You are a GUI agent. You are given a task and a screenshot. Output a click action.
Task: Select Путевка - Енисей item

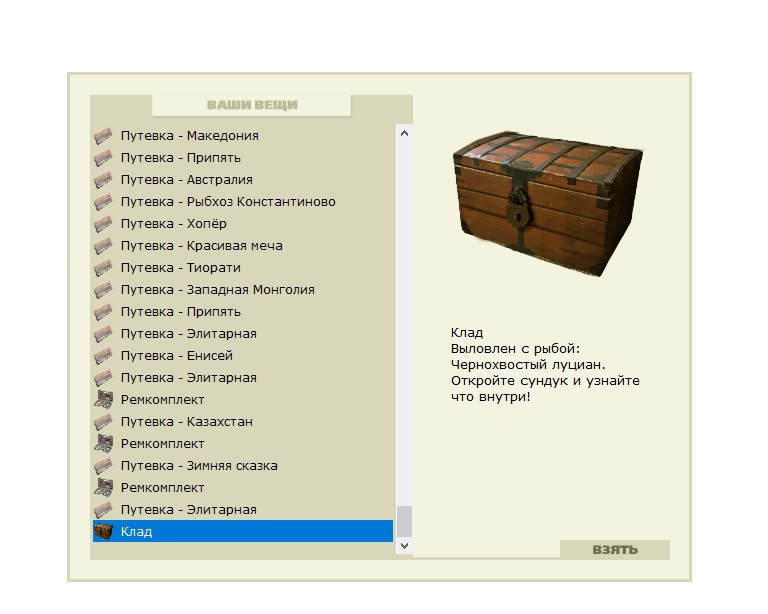[x=243, y=356]
